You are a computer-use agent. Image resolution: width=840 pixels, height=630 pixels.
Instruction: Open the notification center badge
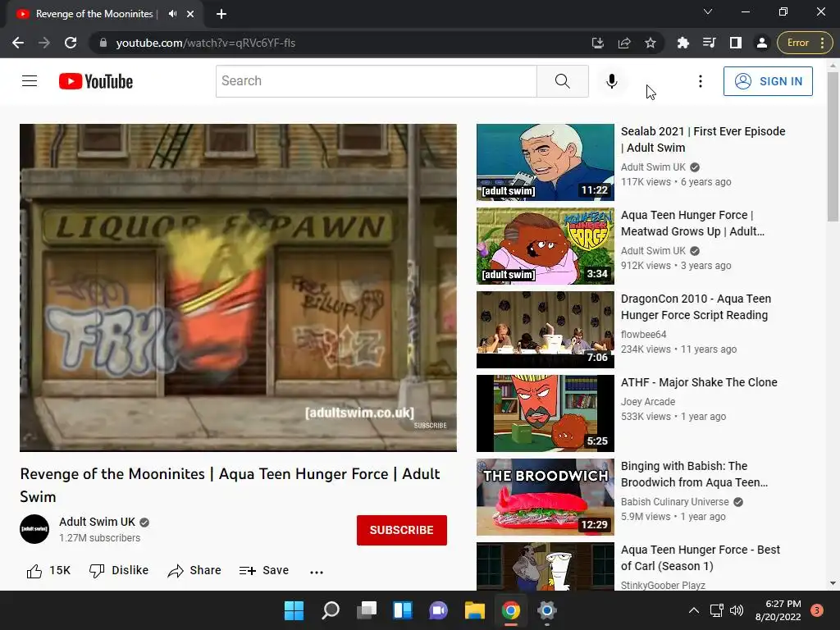tap(817, 610)
